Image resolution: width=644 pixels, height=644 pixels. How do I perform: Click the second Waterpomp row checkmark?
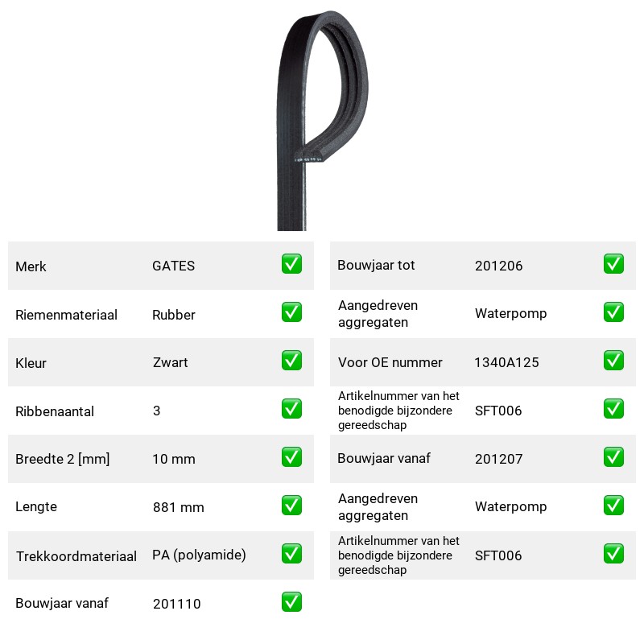[613, 506]
